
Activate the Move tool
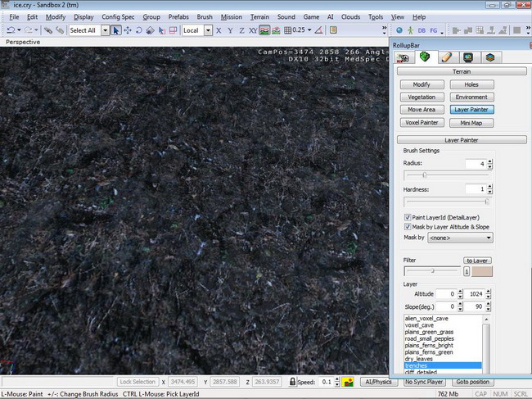pos(128,30)
